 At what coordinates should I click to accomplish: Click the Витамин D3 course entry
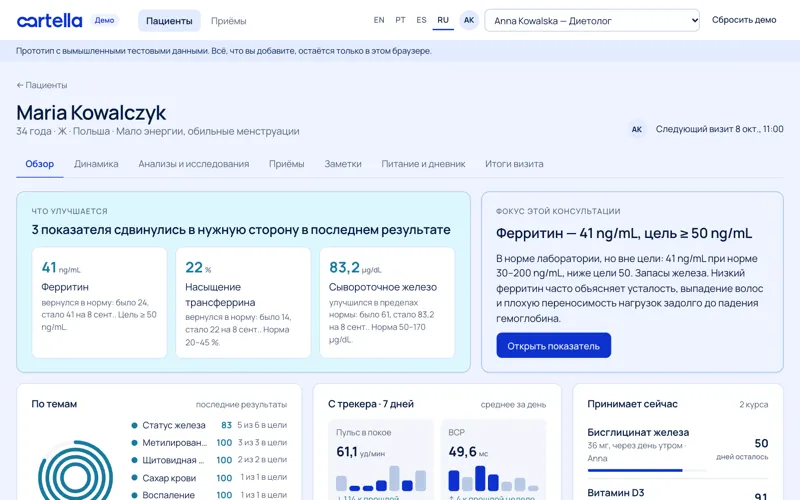[x=678, y=493]
